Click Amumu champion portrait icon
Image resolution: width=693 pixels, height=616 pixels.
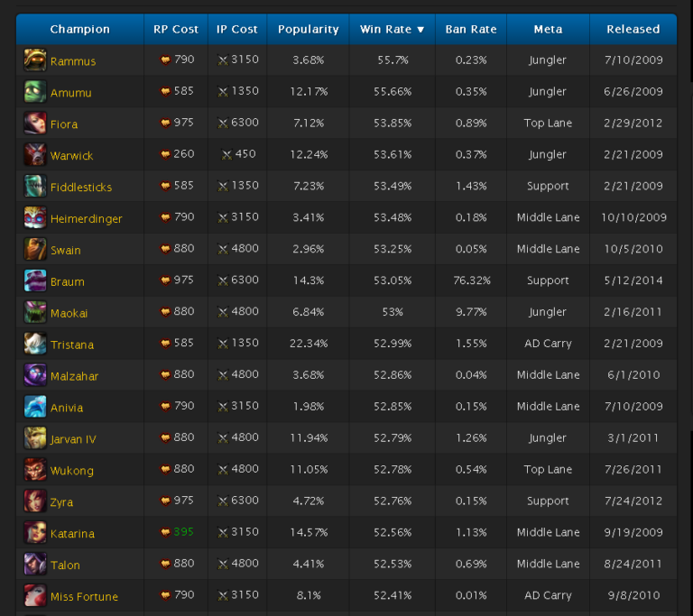tap(35, 92)
